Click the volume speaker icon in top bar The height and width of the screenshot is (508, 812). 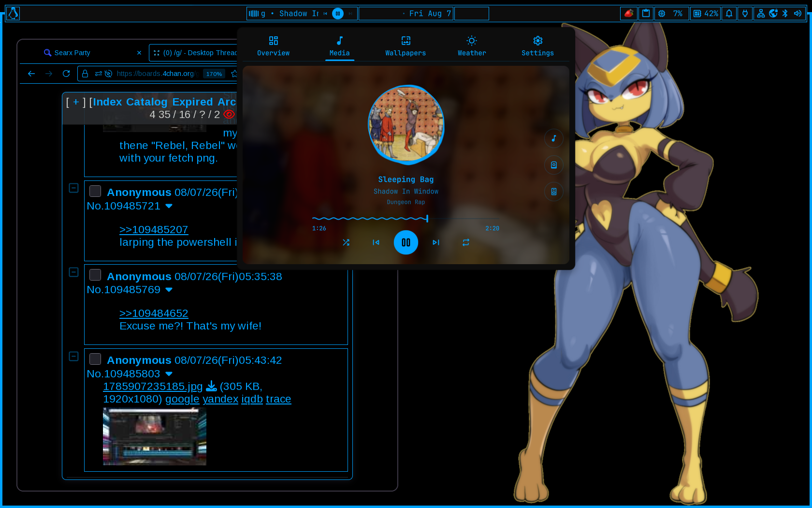pos(797,14)
